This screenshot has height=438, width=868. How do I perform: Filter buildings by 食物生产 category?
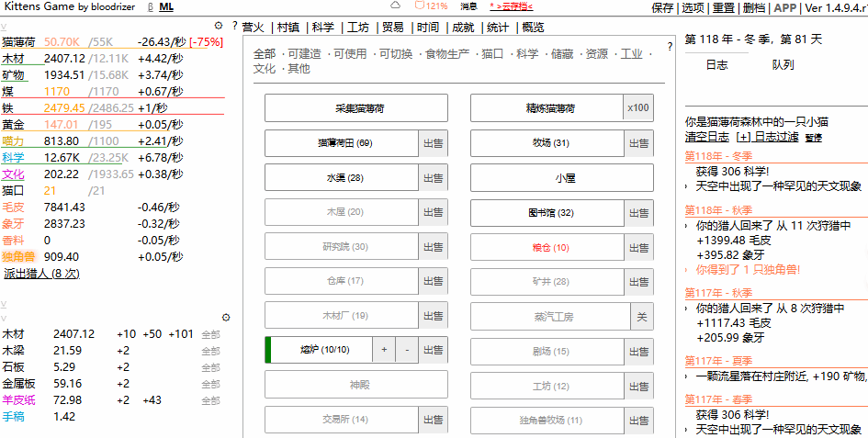click(447, 54)
